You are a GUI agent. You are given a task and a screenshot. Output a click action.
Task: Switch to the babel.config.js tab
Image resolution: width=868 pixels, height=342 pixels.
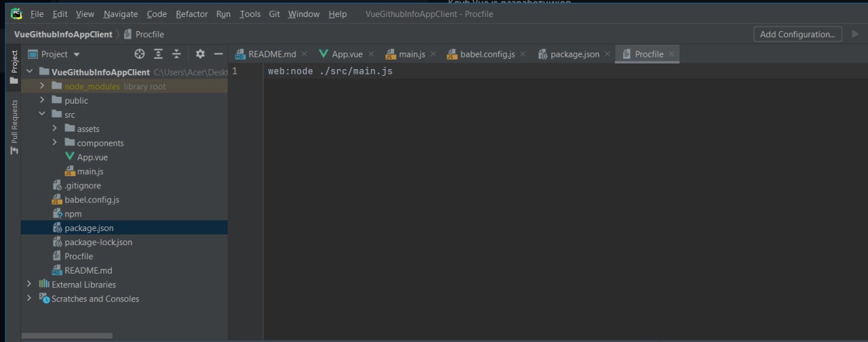488,54
